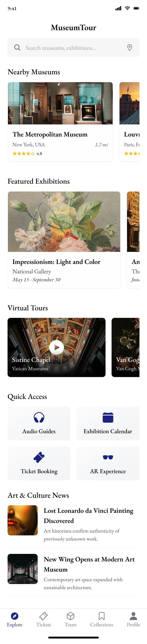
Task: Tap the location pin icon
Action: click(129, 48)
